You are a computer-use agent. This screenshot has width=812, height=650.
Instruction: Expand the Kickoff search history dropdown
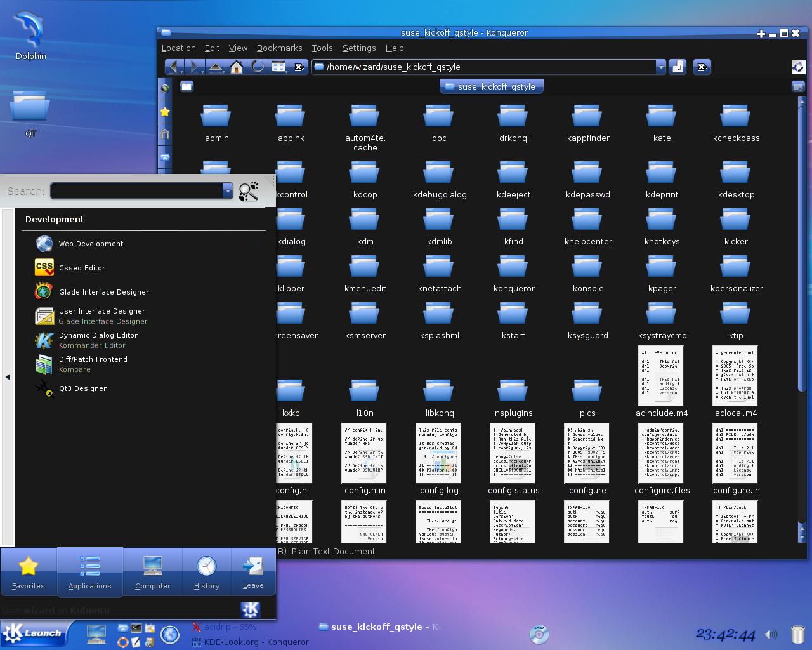(228, 190)
